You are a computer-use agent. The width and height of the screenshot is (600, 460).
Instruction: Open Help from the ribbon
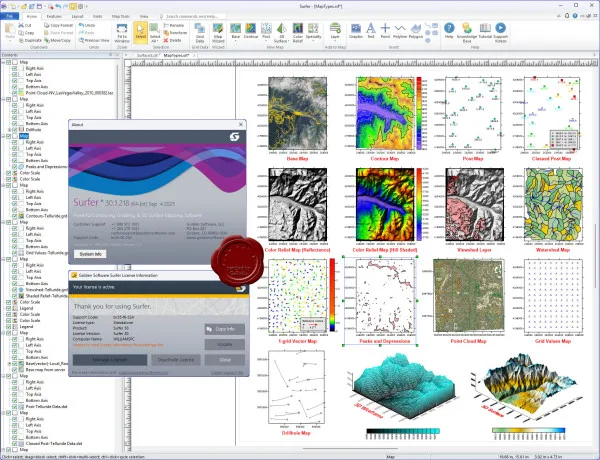(449, 31)
